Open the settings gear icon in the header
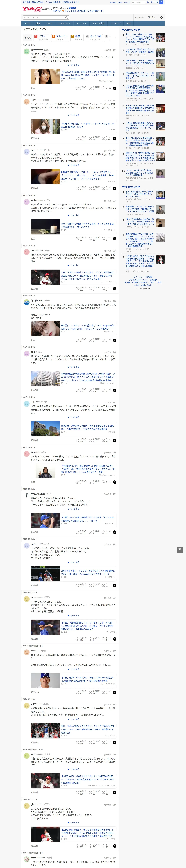The height and width of the screenshot is (868, 186). 161,18
